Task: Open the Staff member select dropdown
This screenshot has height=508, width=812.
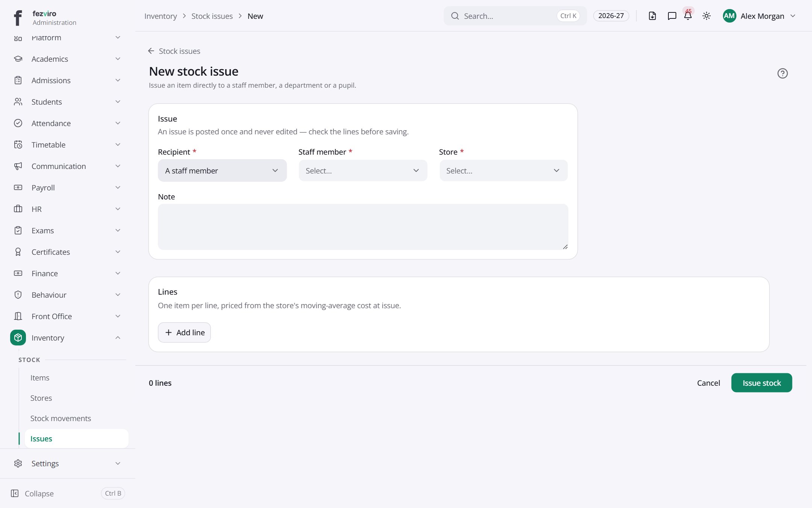Action: [363, 170]
